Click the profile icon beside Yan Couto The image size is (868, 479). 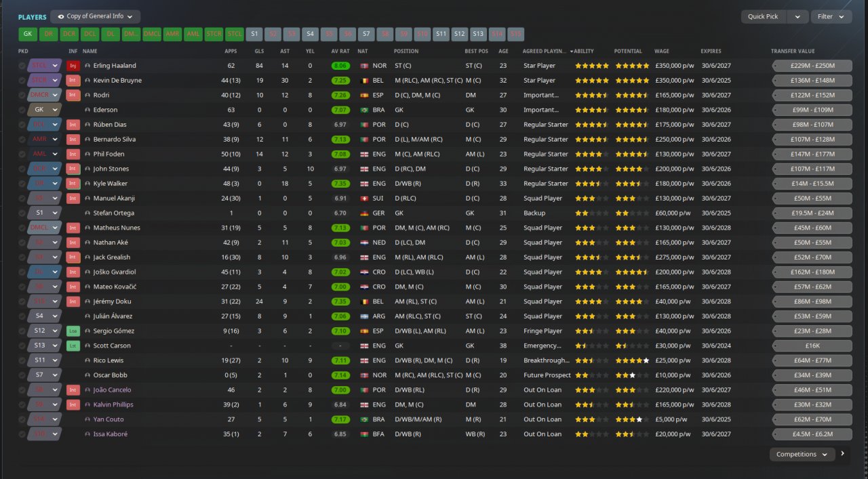tap(87, 419)
